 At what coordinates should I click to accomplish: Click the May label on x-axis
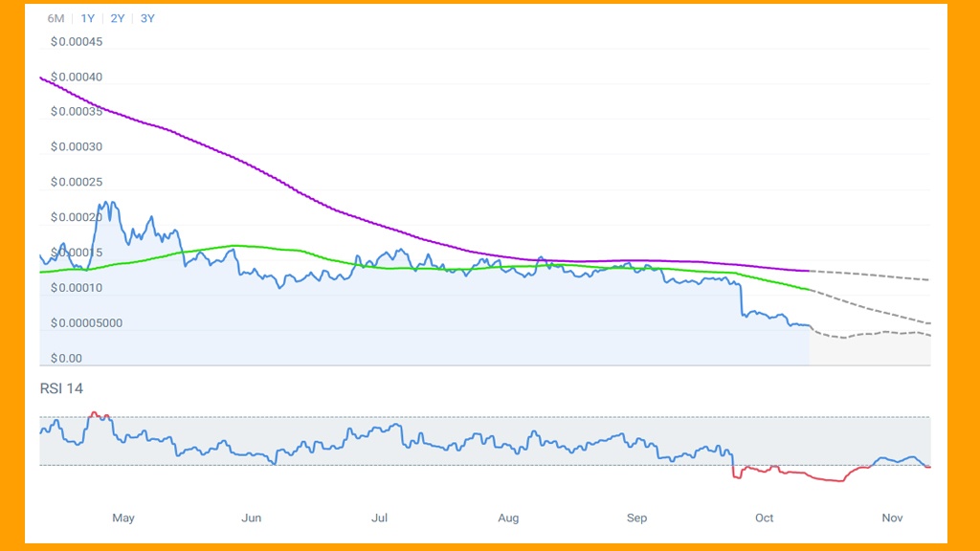click(x=123, y=518)
